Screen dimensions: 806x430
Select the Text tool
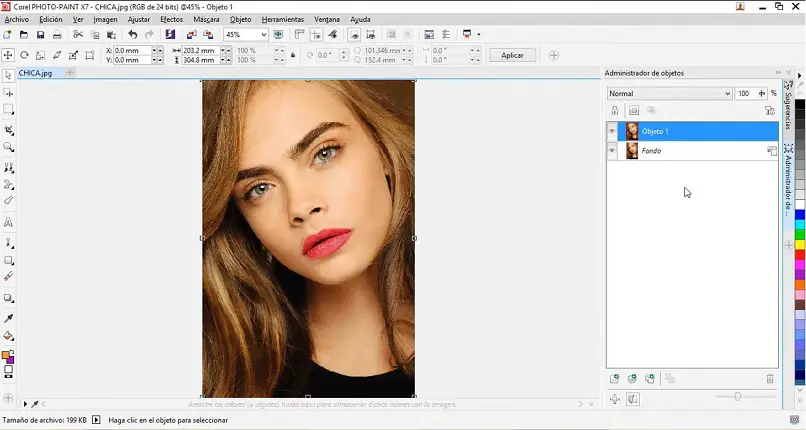point(9,223)
